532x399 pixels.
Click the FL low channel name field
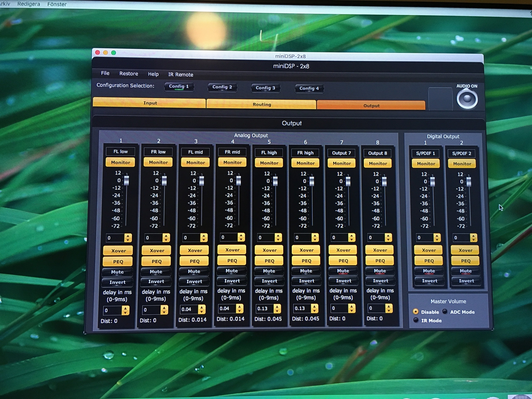coord(121,151)
